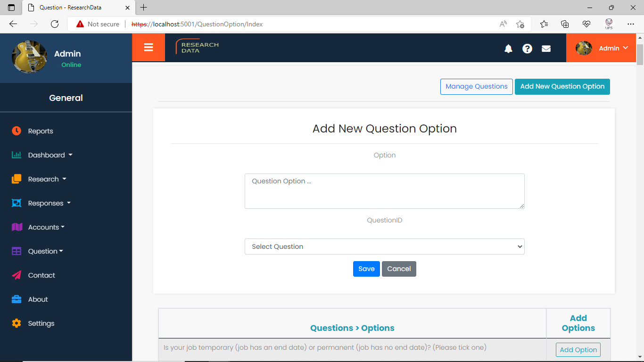The height and width of the screenshot is (362, 644).
Task: Click the Reports clock icon in sidebar
Action: (x=17, y=131)
